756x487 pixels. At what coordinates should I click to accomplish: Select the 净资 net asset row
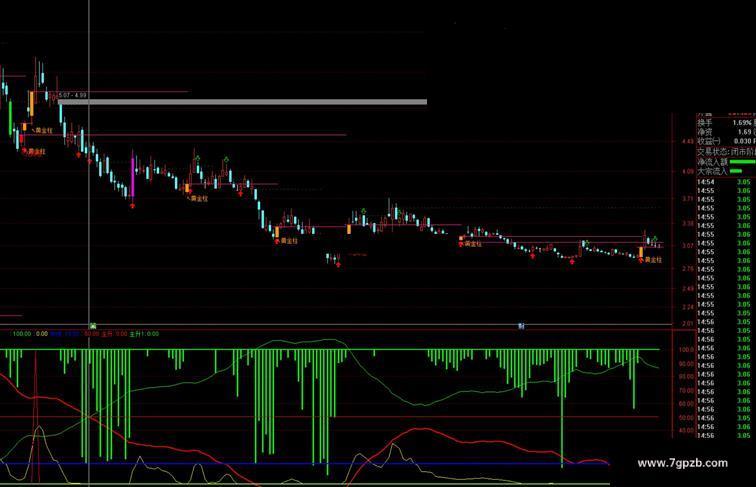click(726, 132)
